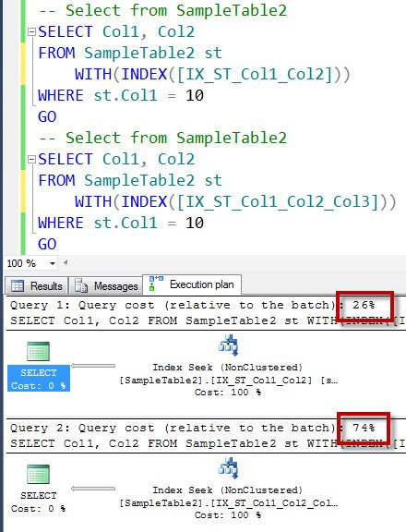Select Query 2 Index Seek operator icon
Viewport: 406px width, 532px height.
click(x=228, y=468)
